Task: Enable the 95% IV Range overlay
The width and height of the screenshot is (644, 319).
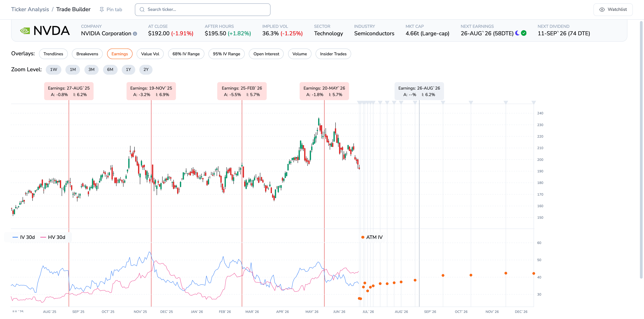Action: (x=226, y=54)
